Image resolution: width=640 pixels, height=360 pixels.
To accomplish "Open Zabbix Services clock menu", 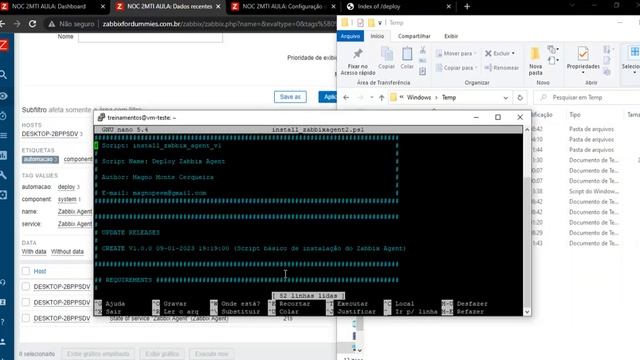I will [3, 116].
